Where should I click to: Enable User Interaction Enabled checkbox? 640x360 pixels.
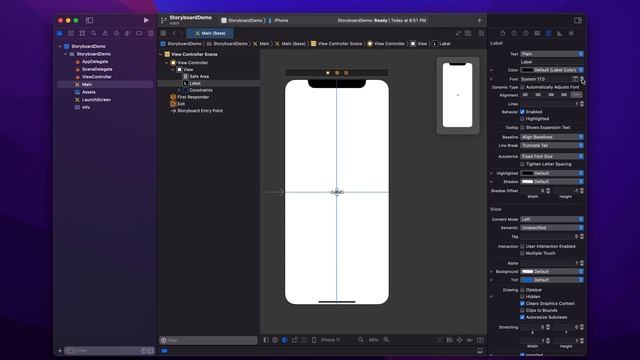pyautogui.click(x=522, y=246)
